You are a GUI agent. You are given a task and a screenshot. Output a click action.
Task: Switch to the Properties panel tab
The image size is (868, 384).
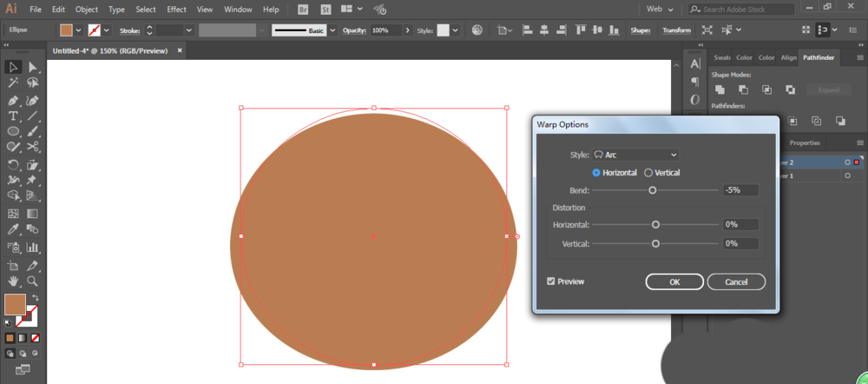805,142
